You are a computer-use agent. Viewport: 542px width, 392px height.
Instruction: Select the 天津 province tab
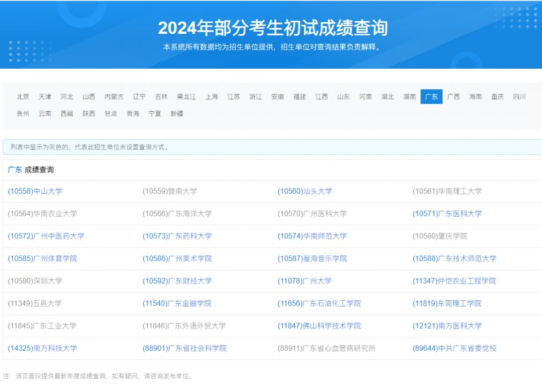pyautogui.click(x=45, y=97)
